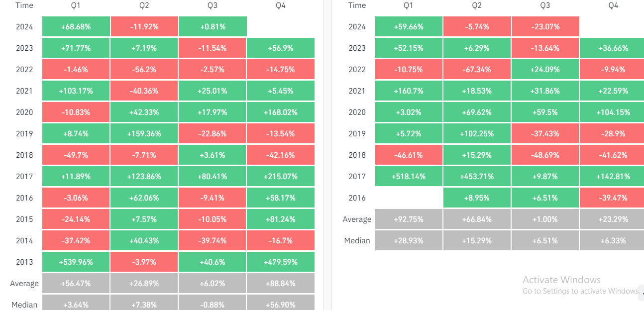644x310 pixels.
Task: Click the left table's Average +88.84% cell
Action: click(281, 284)
